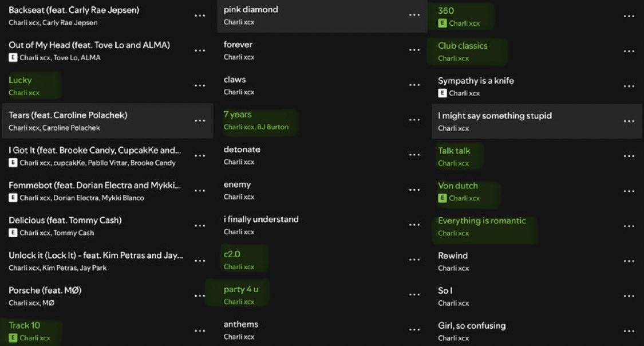Screen dimensions: 644x346
Task: Open more options for party 4 u
Action: point(414,294)
